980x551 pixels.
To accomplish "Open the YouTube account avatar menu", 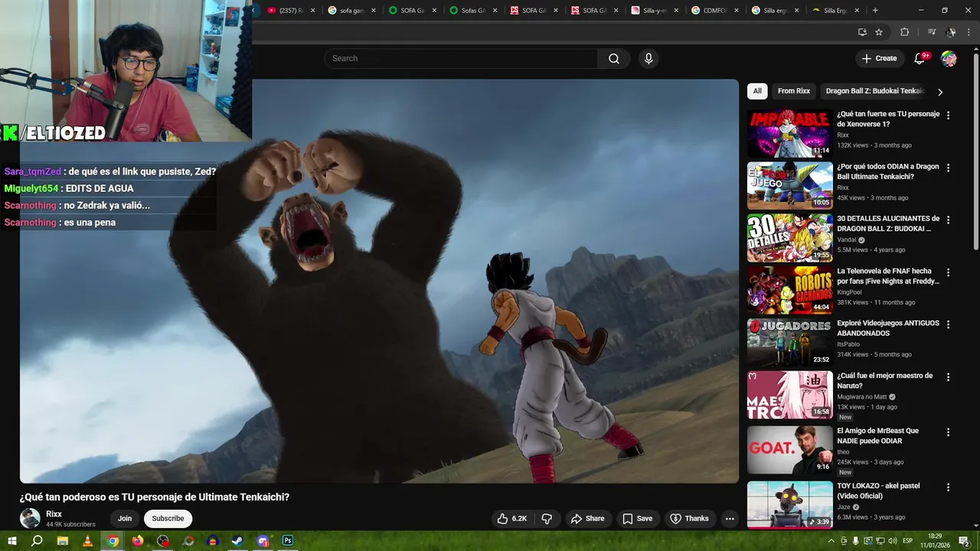I will 949,58.
